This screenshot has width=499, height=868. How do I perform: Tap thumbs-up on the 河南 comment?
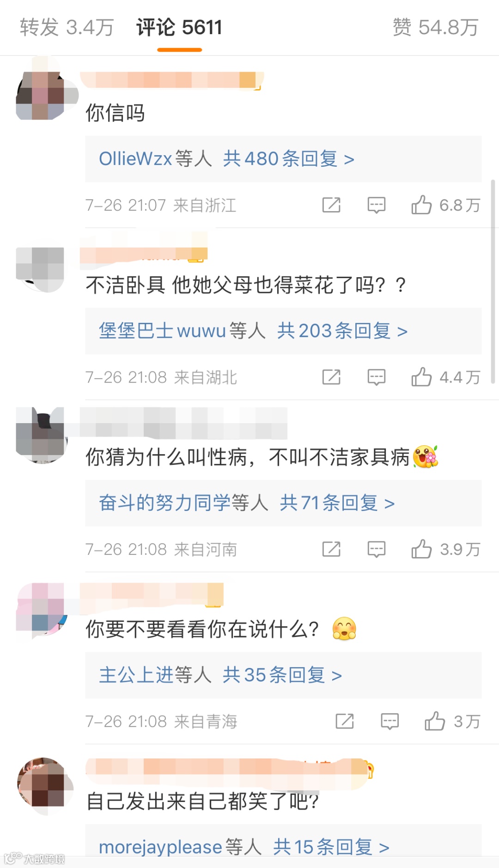[x=421, y=549]
